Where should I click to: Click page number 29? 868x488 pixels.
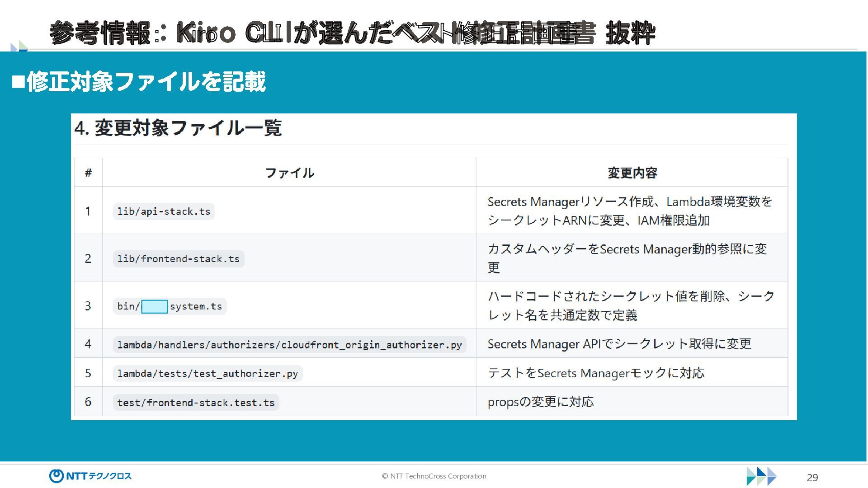(812, 478)
